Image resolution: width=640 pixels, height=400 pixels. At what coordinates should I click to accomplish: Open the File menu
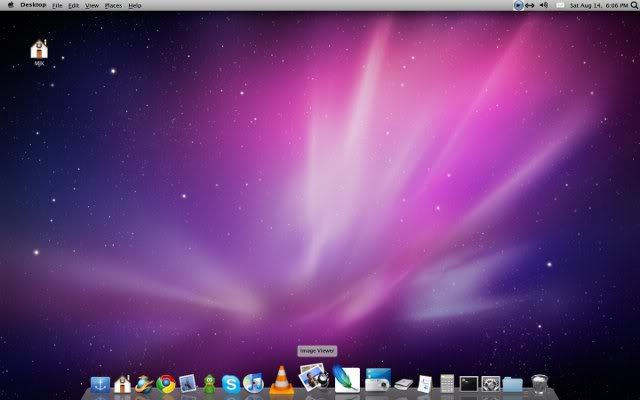coord(57,6)
